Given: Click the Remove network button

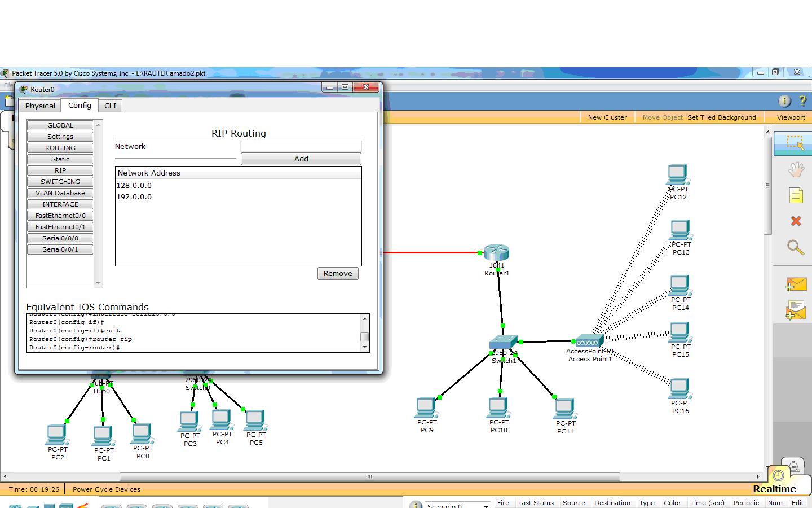Looking at the screenshot, I should (x=338, y=273).
